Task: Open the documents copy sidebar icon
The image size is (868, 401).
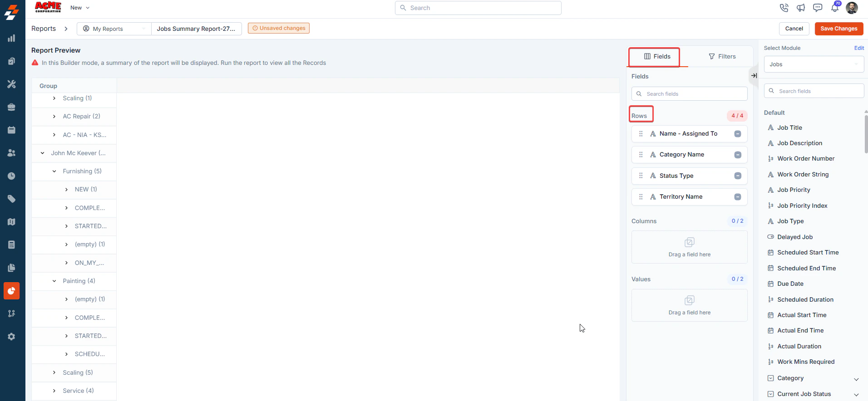Action: point(11,268)
